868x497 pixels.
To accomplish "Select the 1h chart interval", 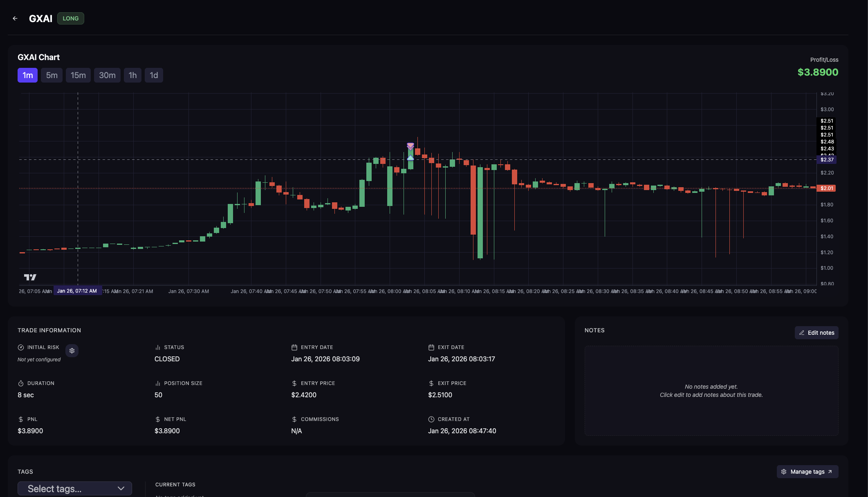I will [x=132, y=75].
